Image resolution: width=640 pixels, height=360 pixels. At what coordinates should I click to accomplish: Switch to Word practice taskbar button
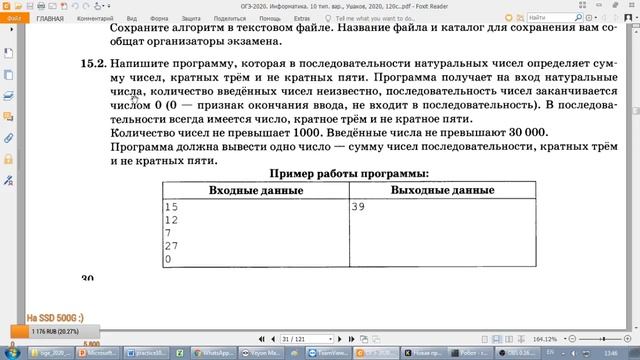click(145, 353)
